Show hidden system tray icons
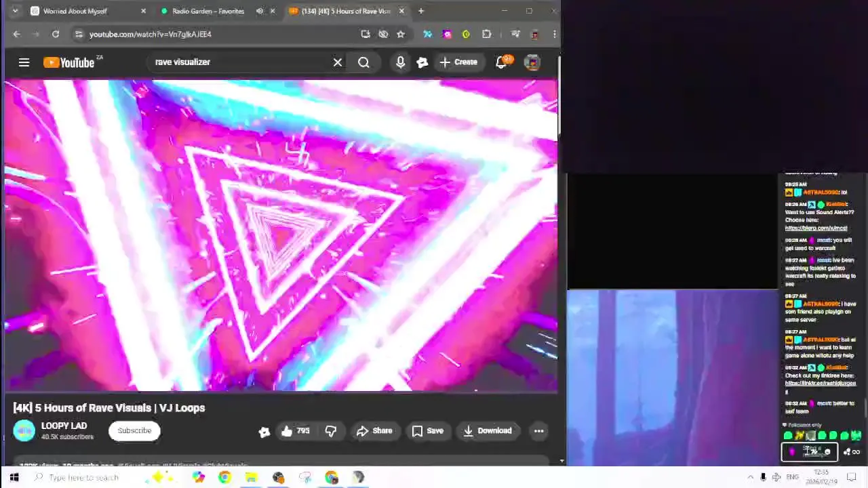The width and height of the screenshot is (868, 488). pos(750,477)
